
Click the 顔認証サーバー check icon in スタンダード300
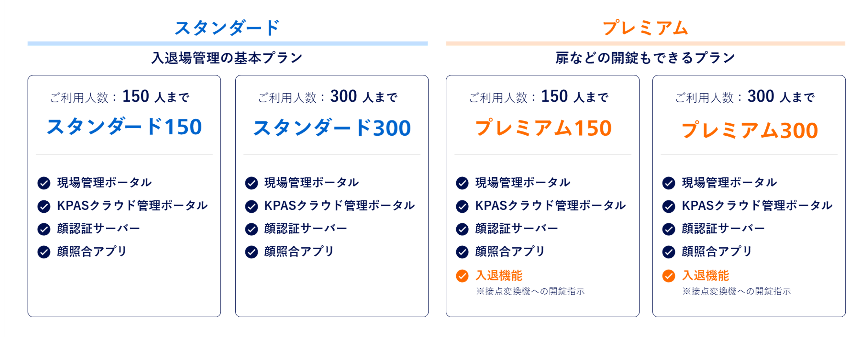coord(251,229)
